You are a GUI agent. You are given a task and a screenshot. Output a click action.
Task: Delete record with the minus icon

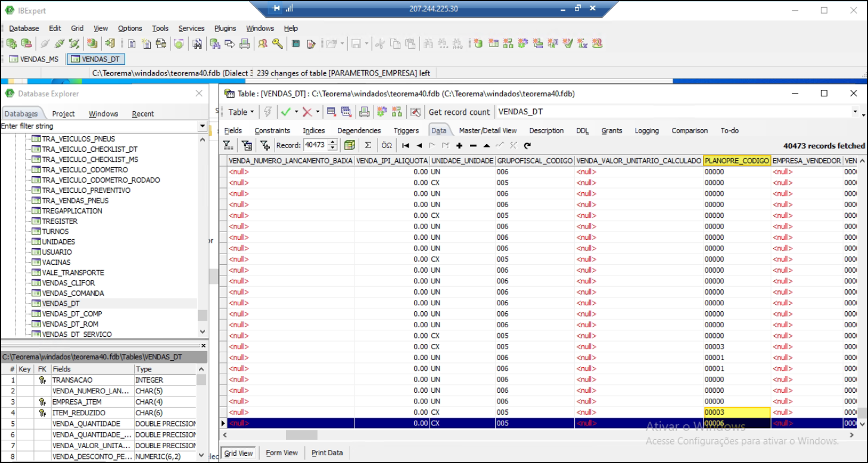pyautogui.click(x=473, y=145)
